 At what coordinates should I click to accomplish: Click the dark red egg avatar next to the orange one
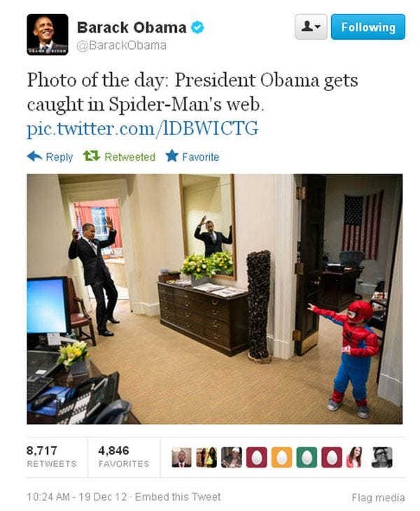[x=256, y=457]
